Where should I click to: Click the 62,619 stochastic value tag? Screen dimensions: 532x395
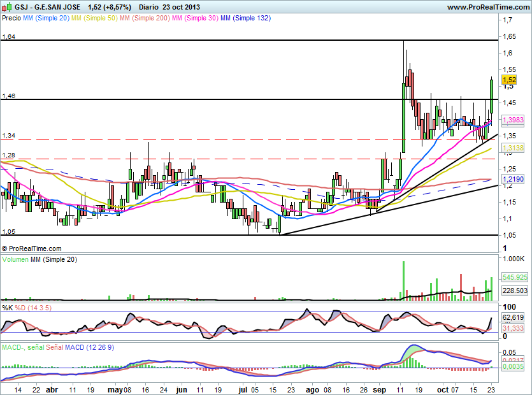513,317
